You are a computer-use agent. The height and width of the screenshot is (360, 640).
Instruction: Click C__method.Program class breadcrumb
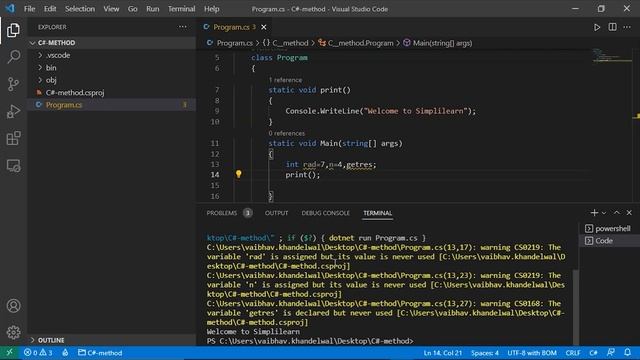click(356, 43)
